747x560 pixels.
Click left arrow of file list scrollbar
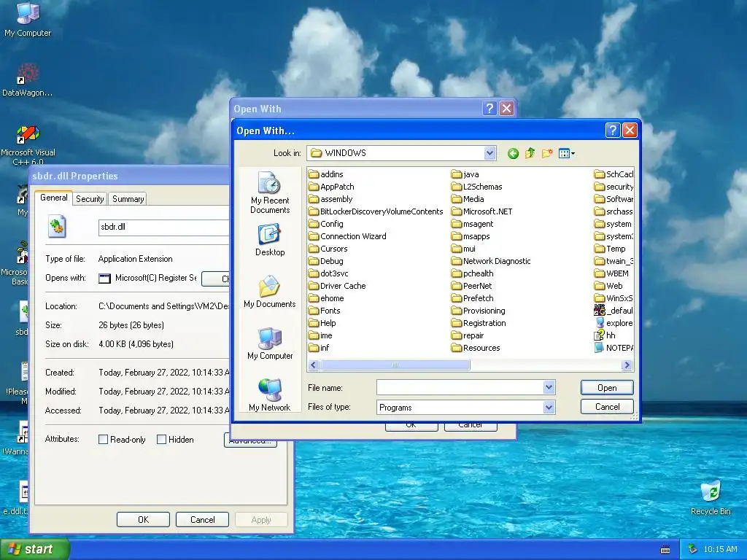[x=313, y=365]
